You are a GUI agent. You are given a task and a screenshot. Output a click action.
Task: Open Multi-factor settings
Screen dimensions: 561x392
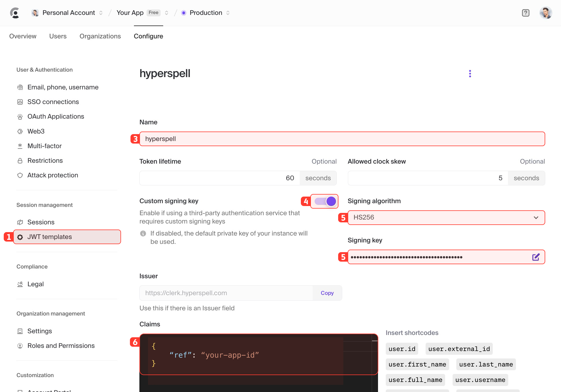44,146
